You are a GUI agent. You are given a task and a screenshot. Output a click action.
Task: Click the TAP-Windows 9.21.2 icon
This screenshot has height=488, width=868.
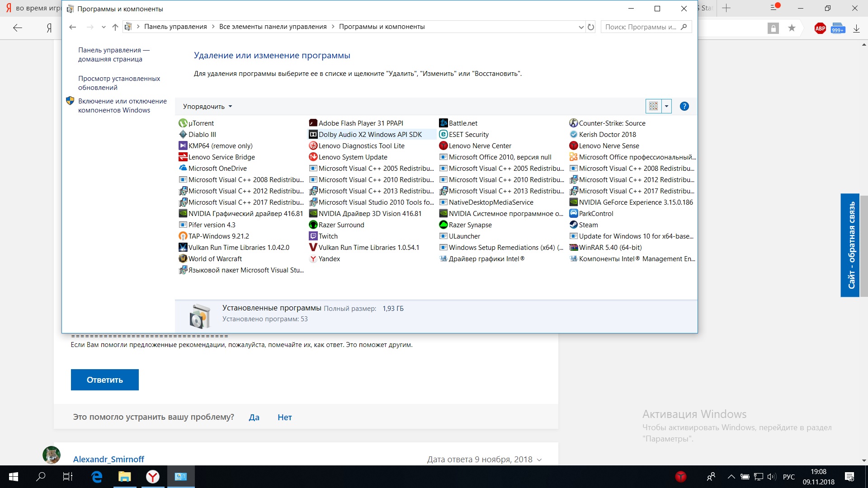pos(183,236)
